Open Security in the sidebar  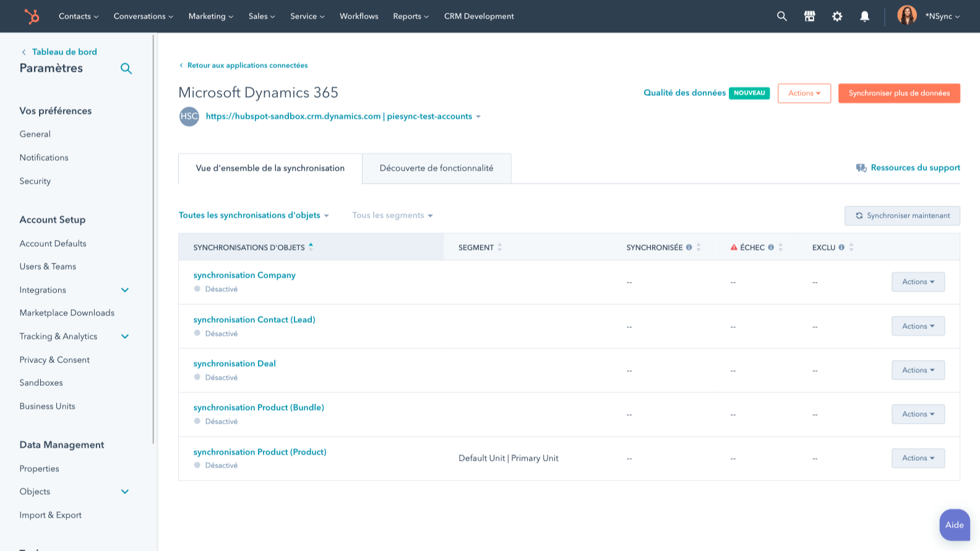pos(35,181)
